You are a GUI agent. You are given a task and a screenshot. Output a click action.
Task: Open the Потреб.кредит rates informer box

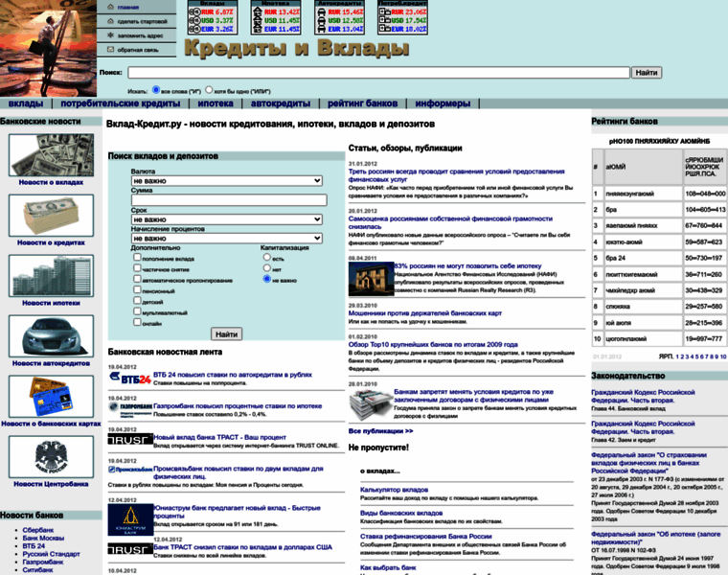[x=402, y=17]
